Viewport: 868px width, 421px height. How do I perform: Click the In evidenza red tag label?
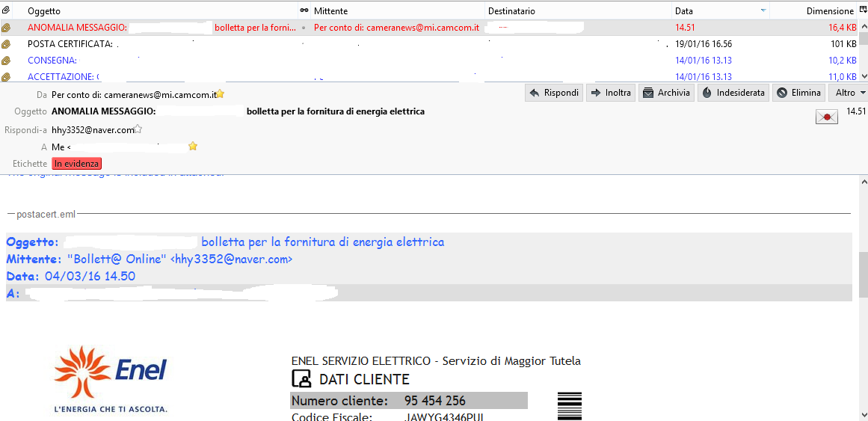click(77, 163)
